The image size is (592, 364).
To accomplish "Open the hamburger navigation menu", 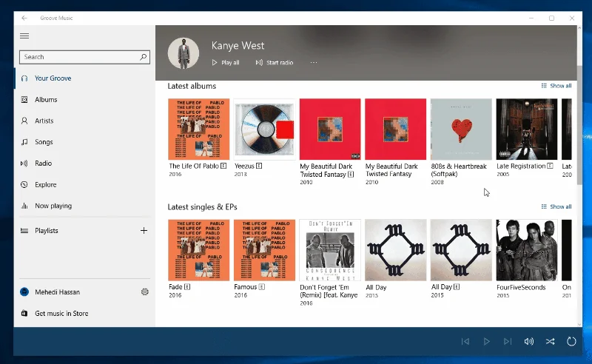I will (24, 36).
